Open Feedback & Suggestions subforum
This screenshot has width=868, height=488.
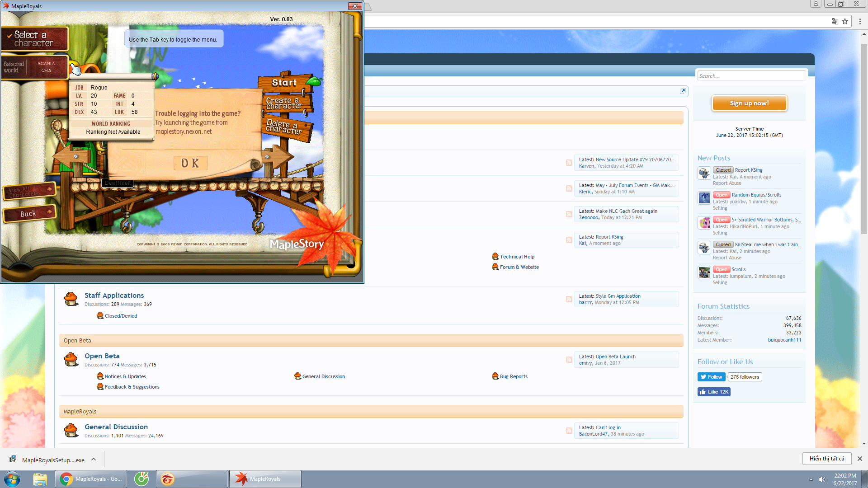[x=132, y=387]
